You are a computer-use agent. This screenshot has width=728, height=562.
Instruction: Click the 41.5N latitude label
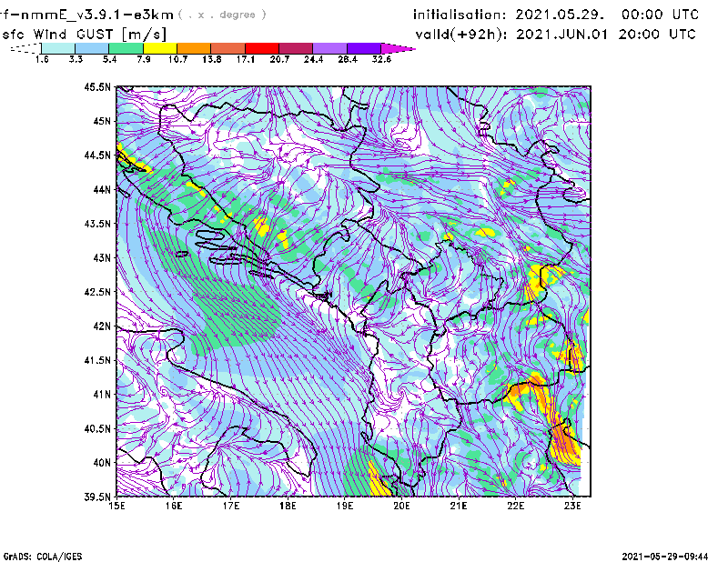pos(97,360)
